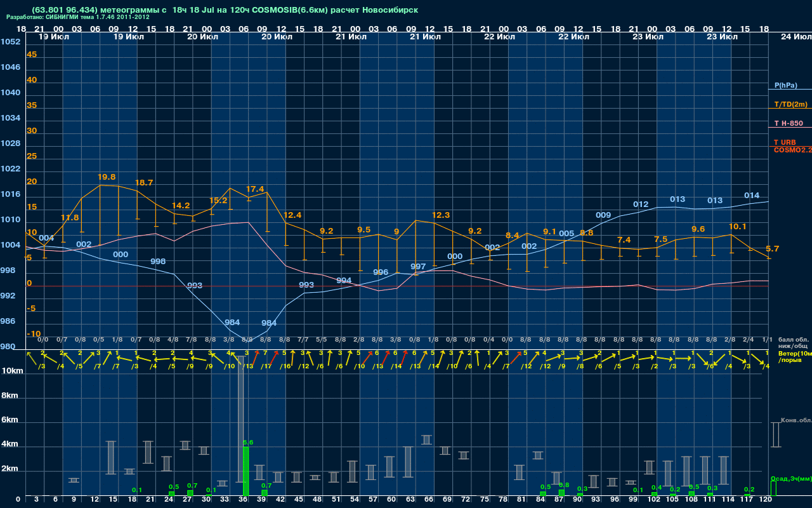Screen dimensions: 812x508
Task: Click the 9.5 temperature value
Action: point(364,230)
